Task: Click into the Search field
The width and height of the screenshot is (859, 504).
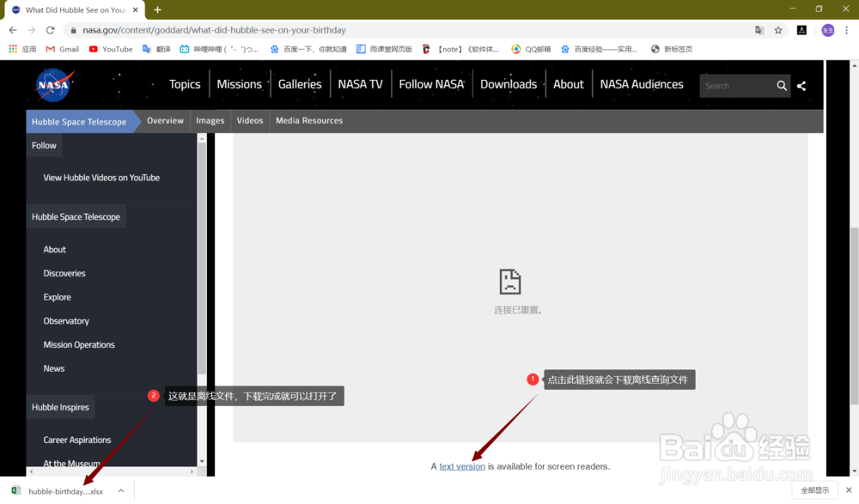Action: (x=737, y=86)
